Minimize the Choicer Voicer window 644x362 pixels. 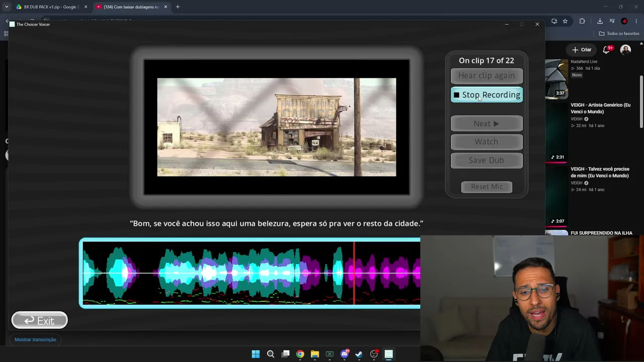pos(507,24)
